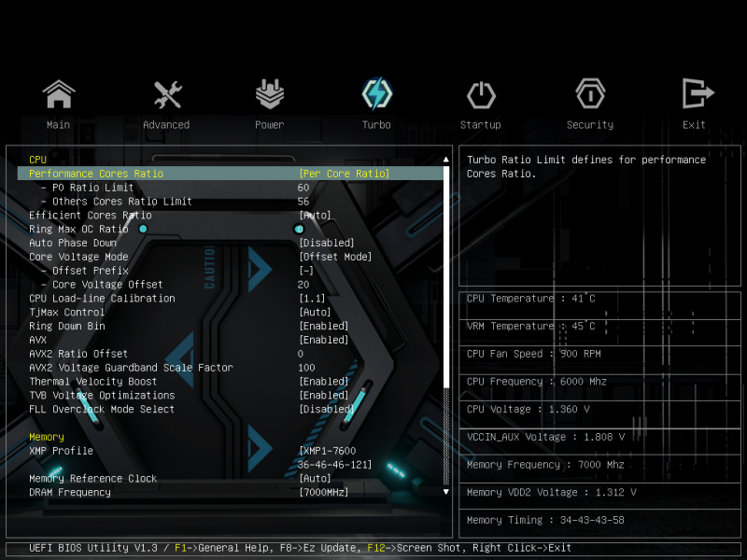Click the VCCIN_AUX Voltage 1.808 V readout

[x=545, y=437]
